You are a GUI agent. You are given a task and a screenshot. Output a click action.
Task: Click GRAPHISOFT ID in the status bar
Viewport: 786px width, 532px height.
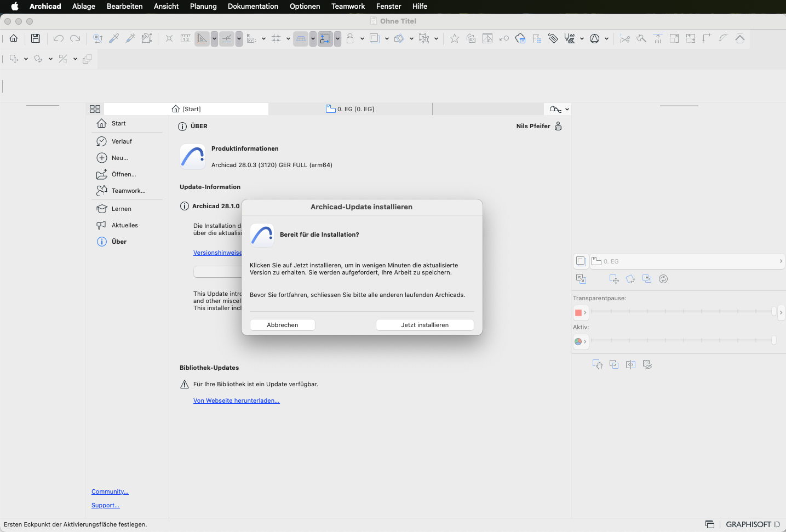coord(753,524)
